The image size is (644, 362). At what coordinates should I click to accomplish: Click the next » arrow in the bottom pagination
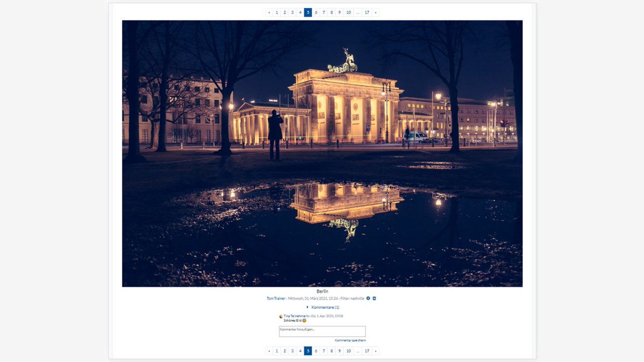click(x=376, y=351)
